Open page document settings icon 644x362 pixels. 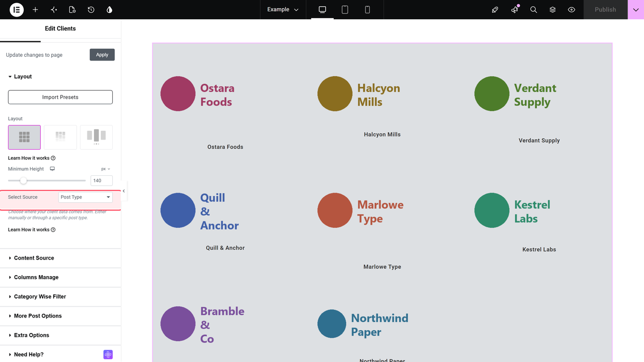pyautogui.click(x=72, y=10)
